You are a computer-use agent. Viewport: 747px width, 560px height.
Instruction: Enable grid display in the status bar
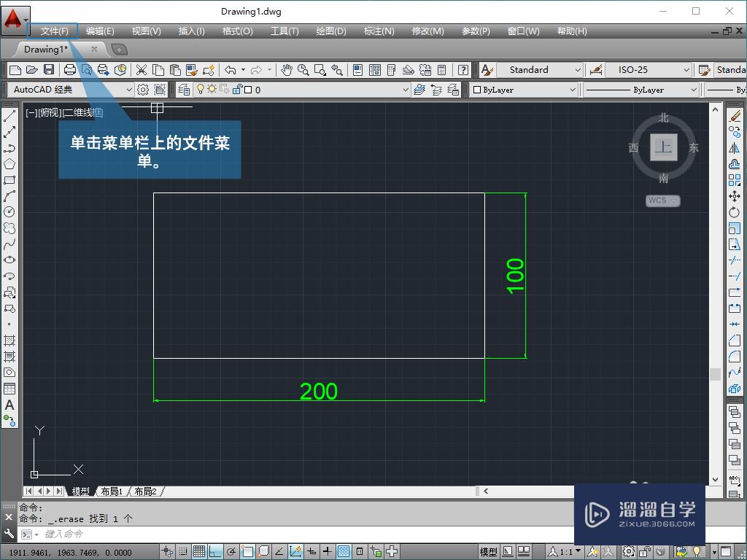pyautogui.click(x=201, y=551)
